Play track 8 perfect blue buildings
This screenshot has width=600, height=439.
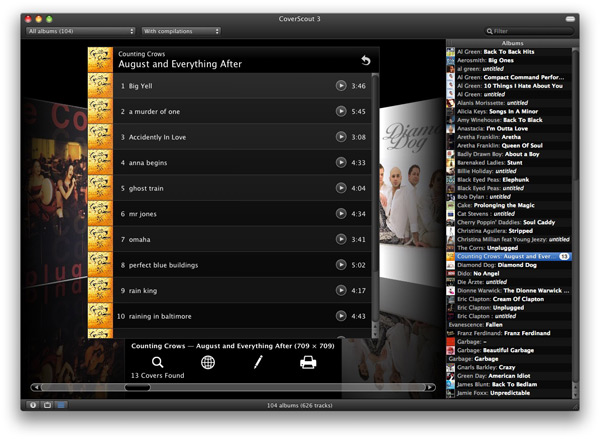pyautogui.click(x=341, y=265)
